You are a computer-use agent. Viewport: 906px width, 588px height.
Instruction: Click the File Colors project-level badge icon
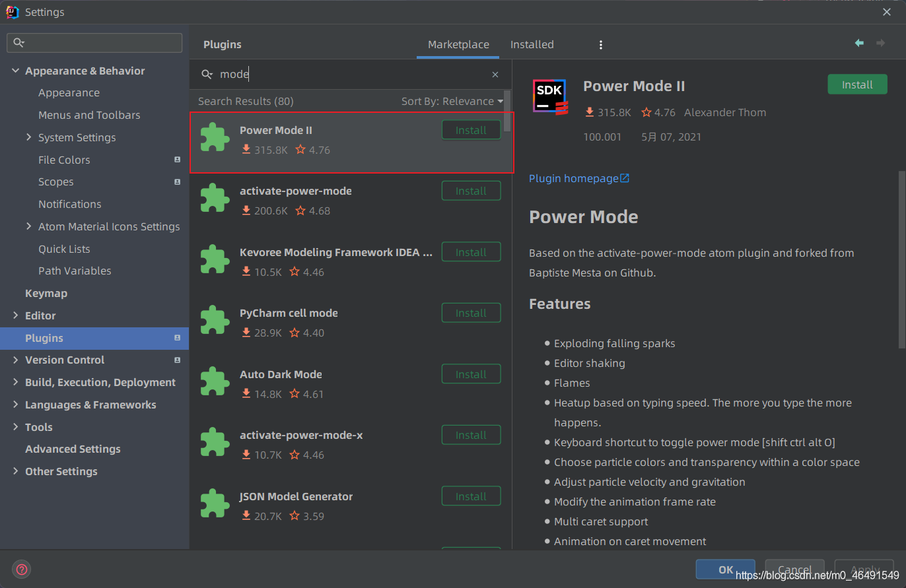[177, 160]
